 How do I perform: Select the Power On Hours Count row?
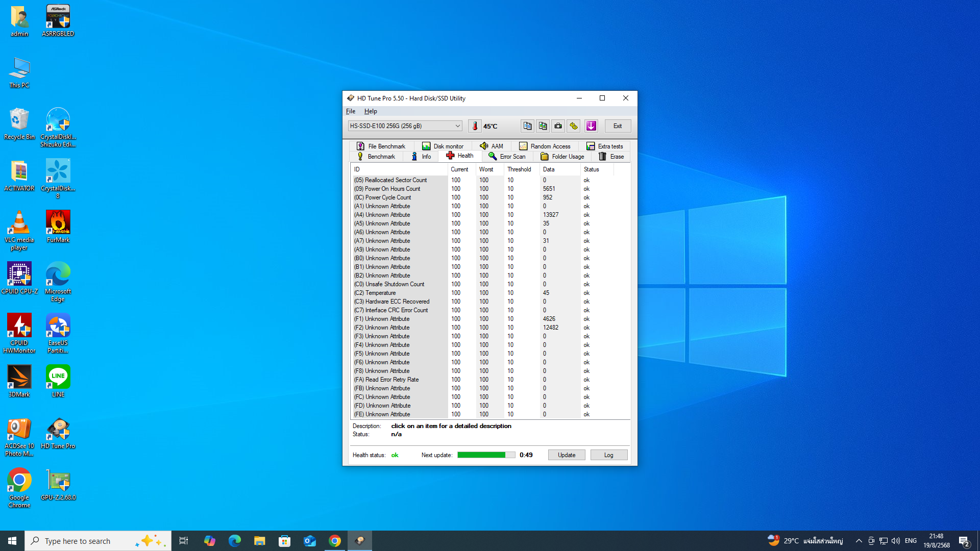[x=392, y=189]
